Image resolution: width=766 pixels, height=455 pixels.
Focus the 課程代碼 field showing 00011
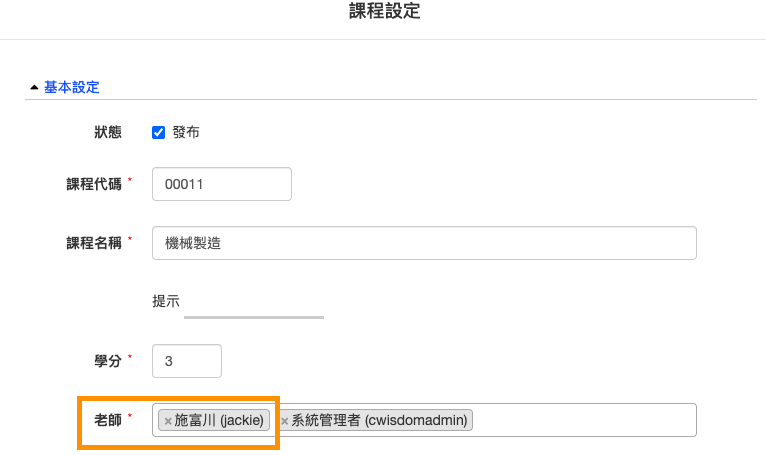(222, 184)
